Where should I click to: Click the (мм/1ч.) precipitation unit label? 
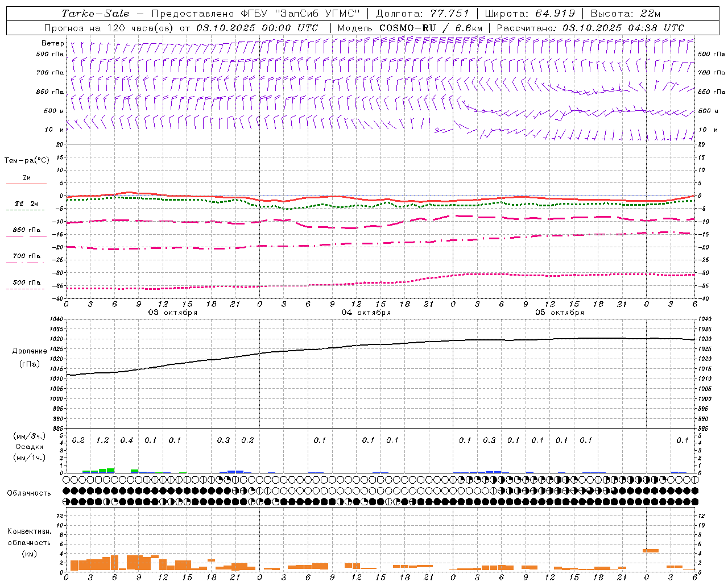30,458
